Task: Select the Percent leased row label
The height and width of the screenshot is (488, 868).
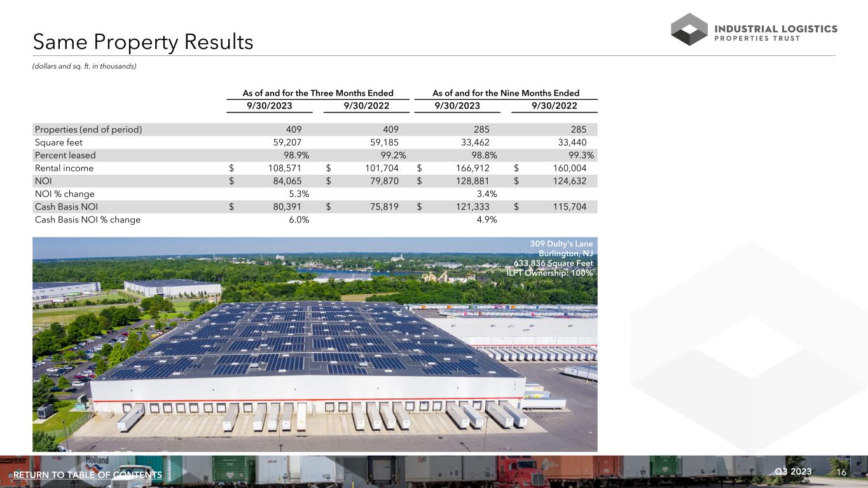Action: point(65,155)
